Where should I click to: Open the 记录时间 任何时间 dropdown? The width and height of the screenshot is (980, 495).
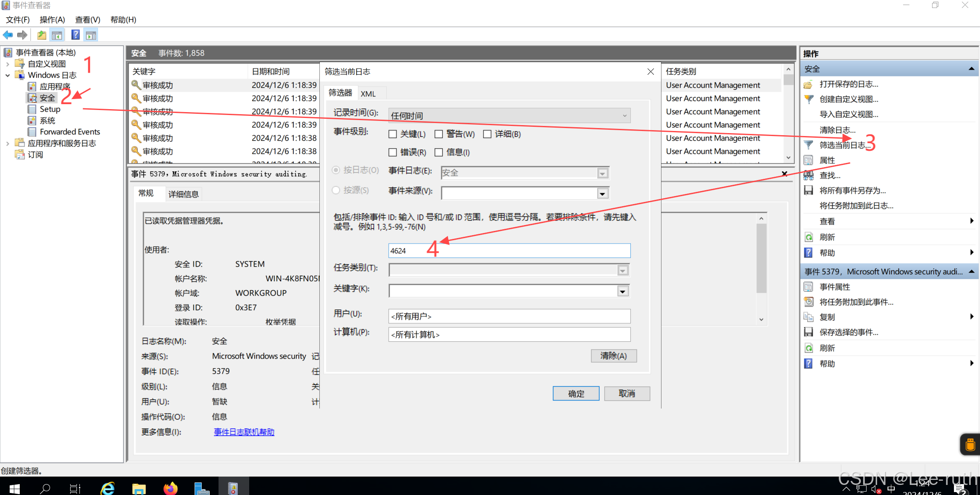509,116
